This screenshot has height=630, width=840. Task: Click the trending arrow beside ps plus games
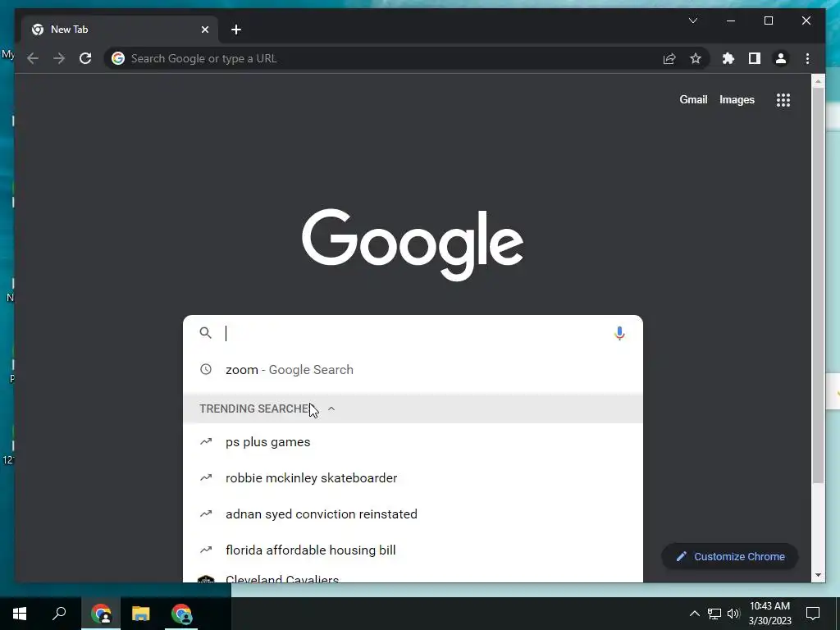pyautogui.click(x=206, y=441)
